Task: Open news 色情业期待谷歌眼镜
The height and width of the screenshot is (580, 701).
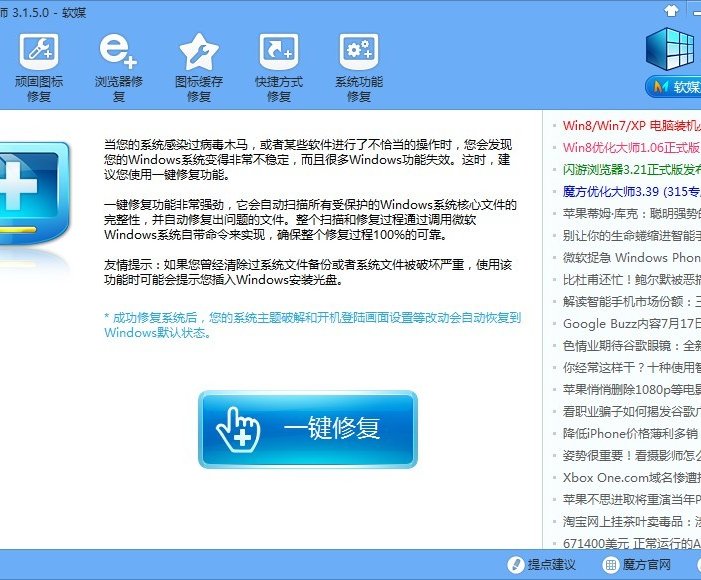Action: [632, 345]
